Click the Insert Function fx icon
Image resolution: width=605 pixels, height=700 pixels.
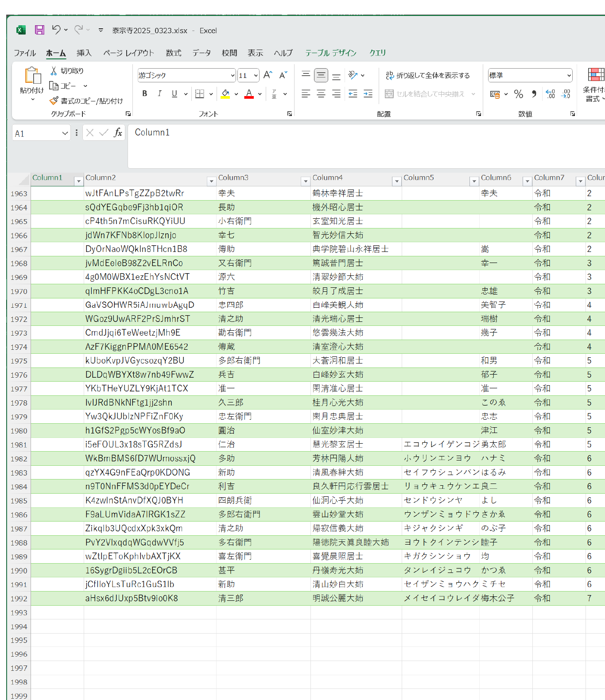click(x=118, y=133)
